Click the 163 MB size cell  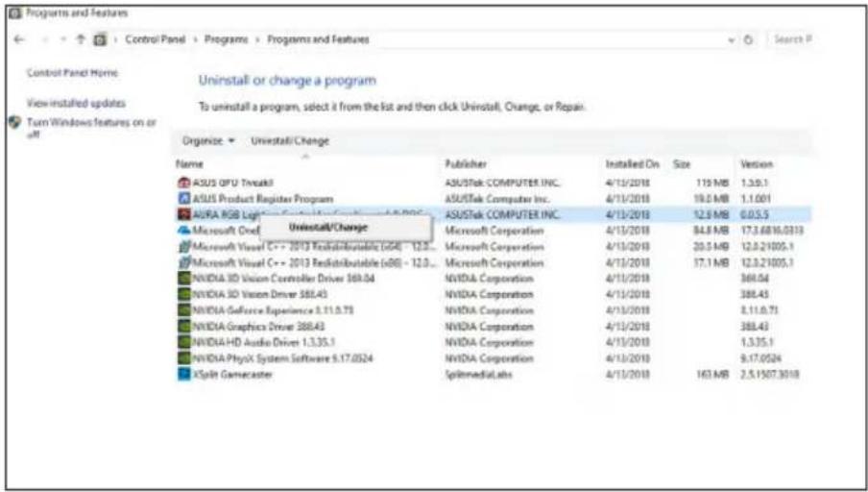713,375
